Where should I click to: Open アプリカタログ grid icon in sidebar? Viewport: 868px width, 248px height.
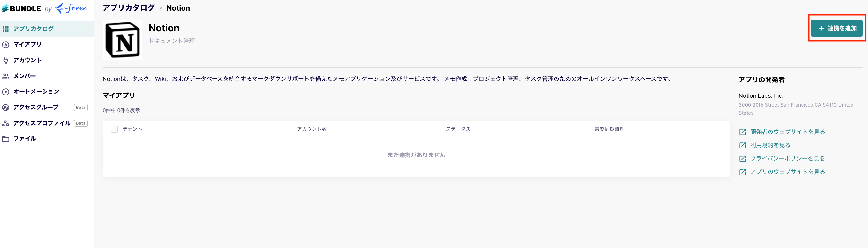coord(6,29)
